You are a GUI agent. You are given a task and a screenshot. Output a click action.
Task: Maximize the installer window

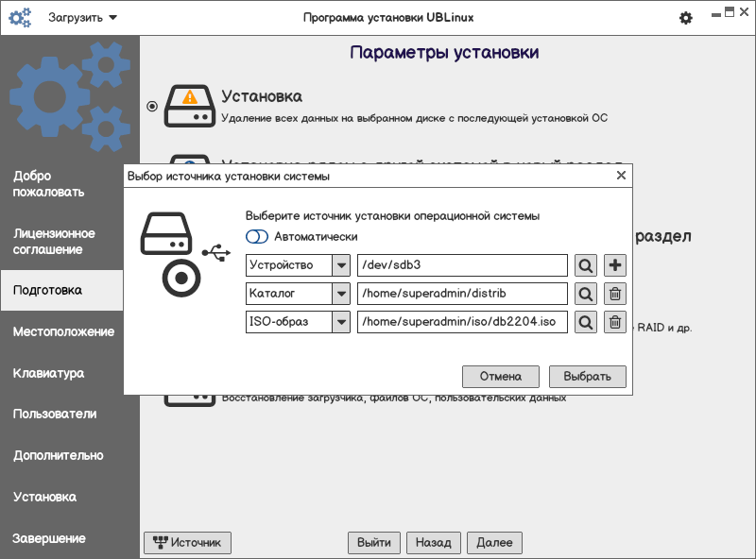(730, 12)
